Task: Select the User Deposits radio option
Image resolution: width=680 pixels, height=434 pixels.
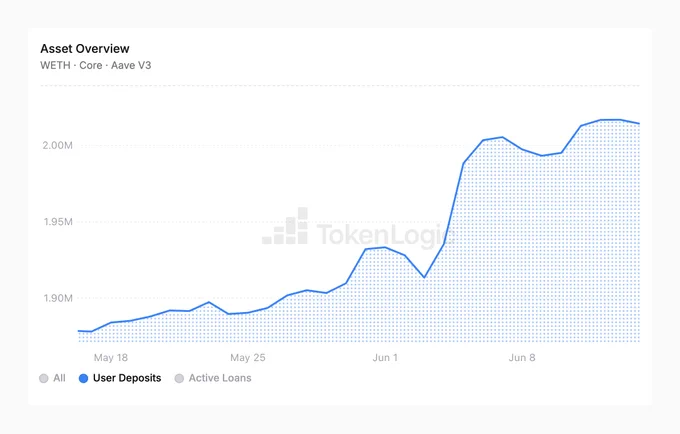Action: tap(120, 378)
